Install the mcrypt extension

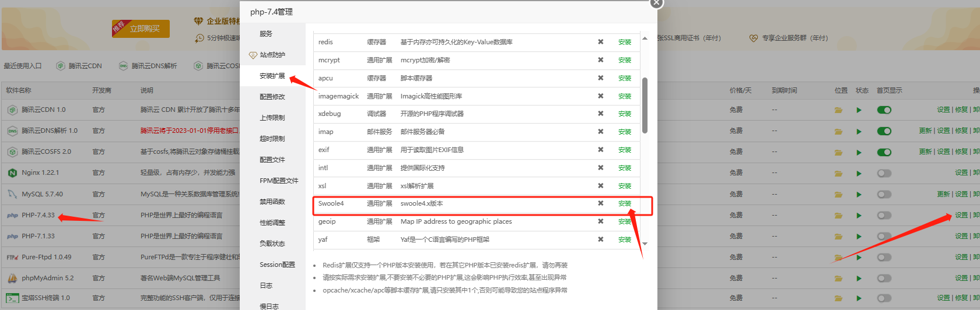coord(625,60)
